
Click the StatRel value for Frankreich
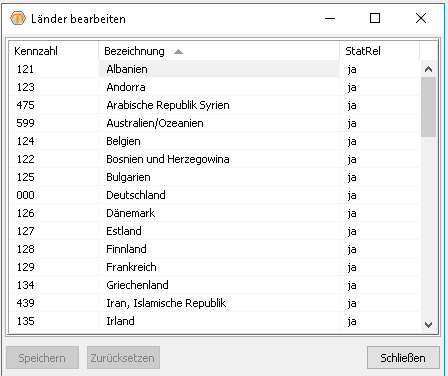pos(352,268)
